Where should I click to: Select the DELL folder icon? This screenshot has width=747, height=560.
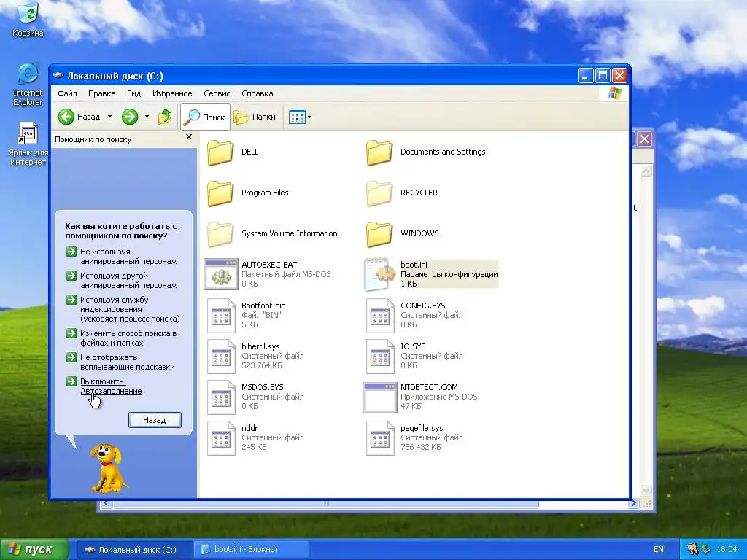click(x=220, y=152)
